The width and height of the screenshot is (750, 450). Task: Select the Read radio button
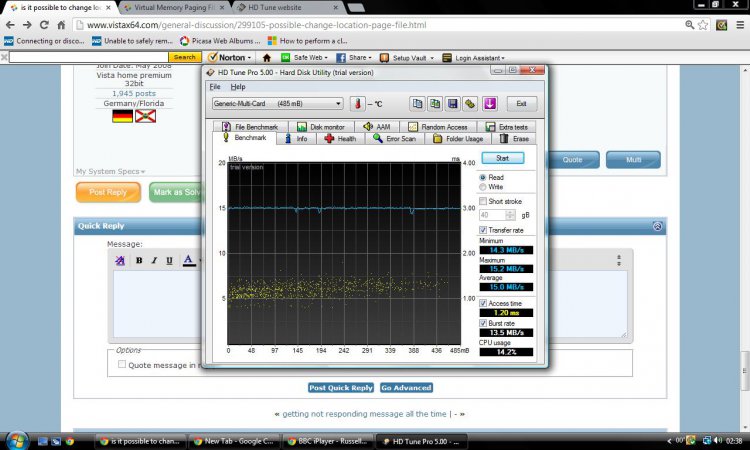pyautogui.click(x=483, y=177)
